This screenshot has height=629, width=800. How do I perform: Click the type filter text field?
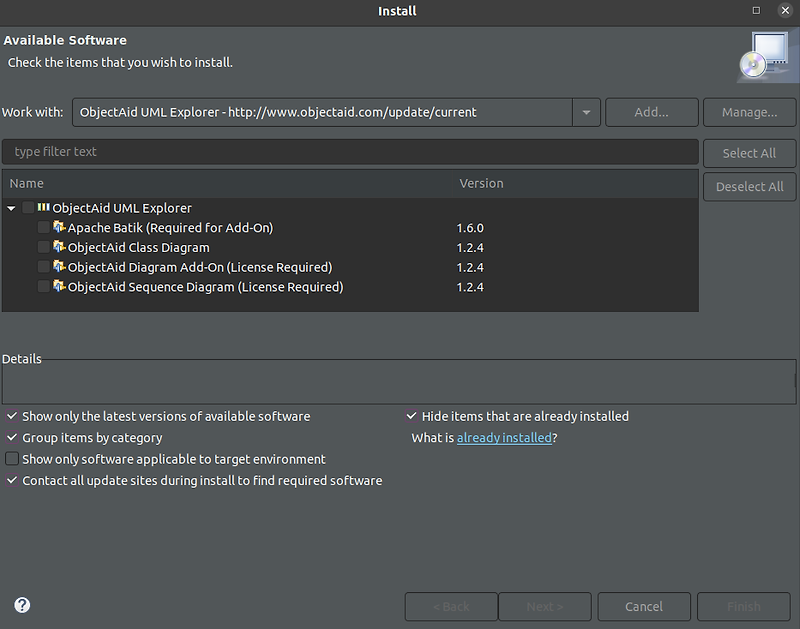coord(350,152)
